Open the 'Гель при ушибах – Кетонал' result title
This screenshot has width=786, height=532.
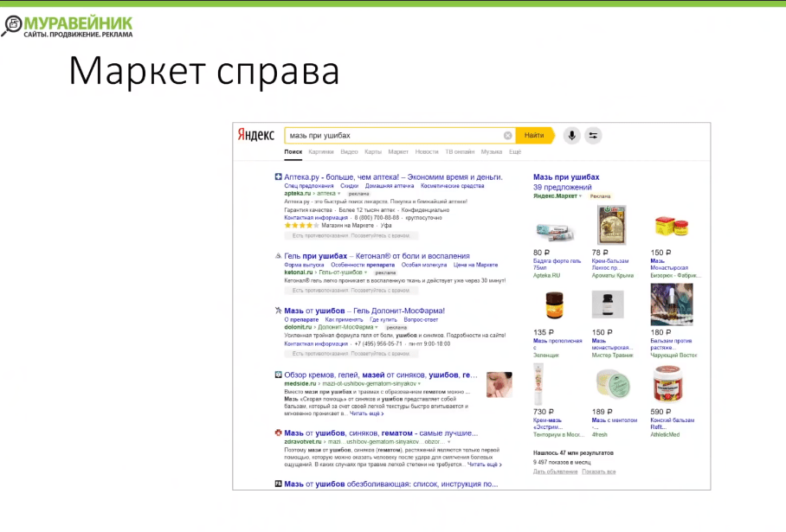[377, 256]
